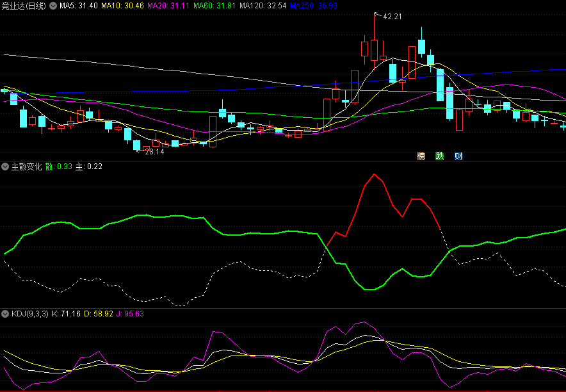566x392 pixels.
Task: Expand the dropdown beside KDJ(9,3,3)
Action: [5, 314]
